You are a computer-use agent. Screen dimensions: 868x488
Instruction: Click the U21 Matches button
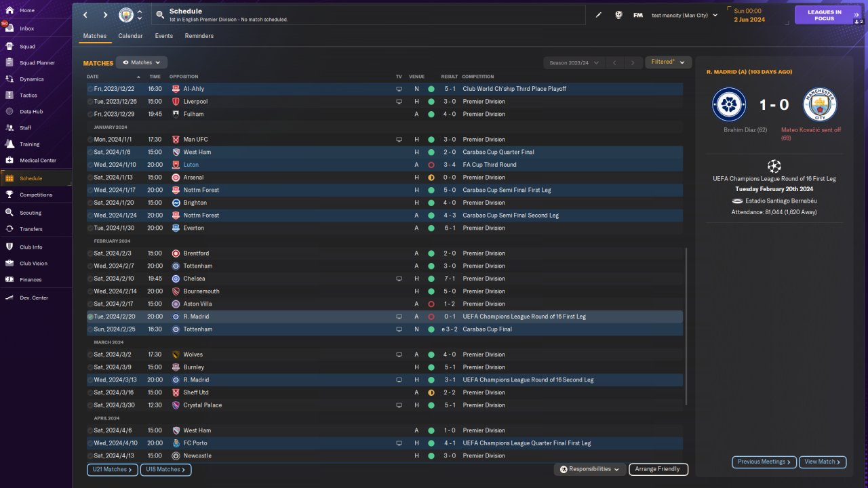(113, 469)
